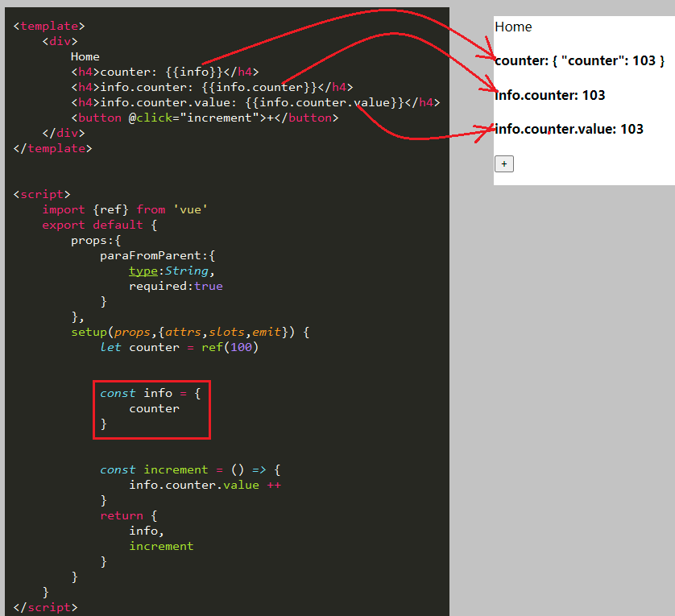Click the 'props:{' code line

(x=96, y=240)
